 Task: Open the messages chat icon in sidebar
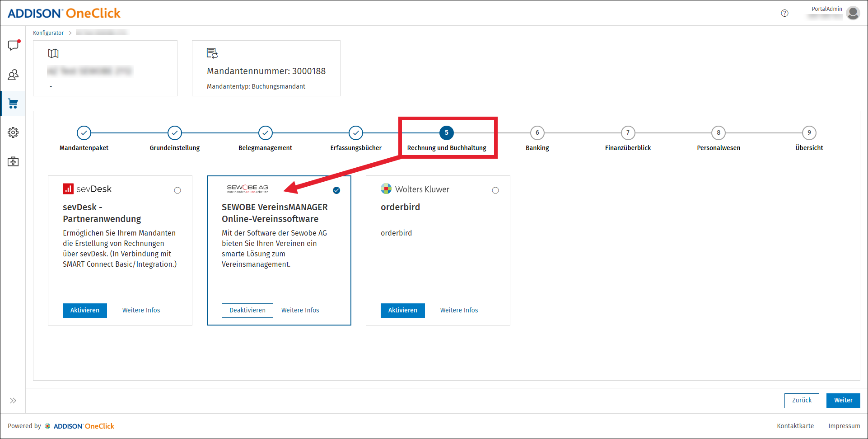coord(13,45)
